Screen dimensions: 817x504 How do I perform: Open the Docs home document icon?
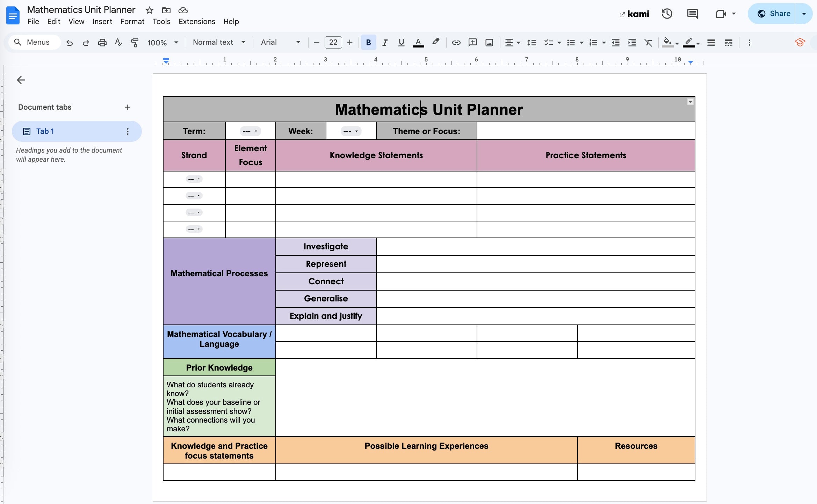tap(13, 15)
